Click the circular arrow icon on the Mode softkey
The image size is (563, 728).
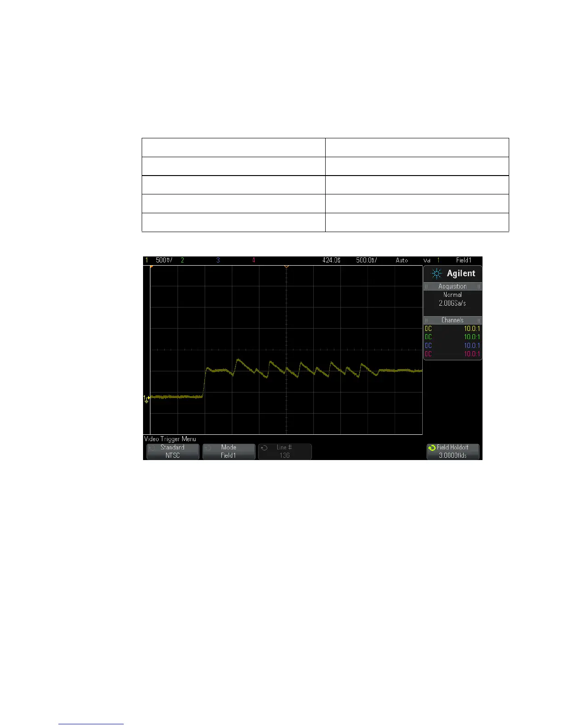(x=208, y=448)
